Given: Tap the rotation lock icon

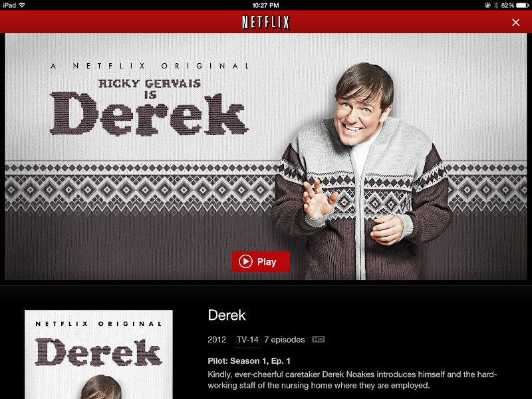Looking at the screenshot, I should pos(487,5).
